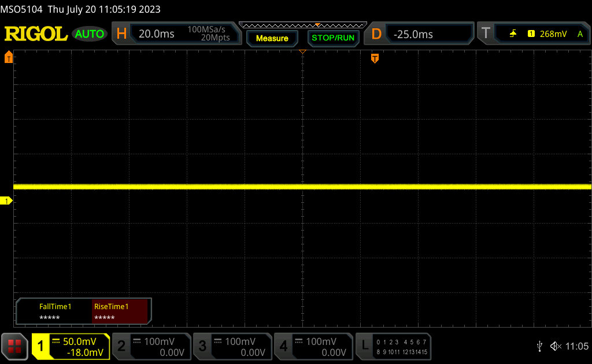Click the digital channels 0-15 list
Viewport: 592px width, 364px height.
coord(402,347)
